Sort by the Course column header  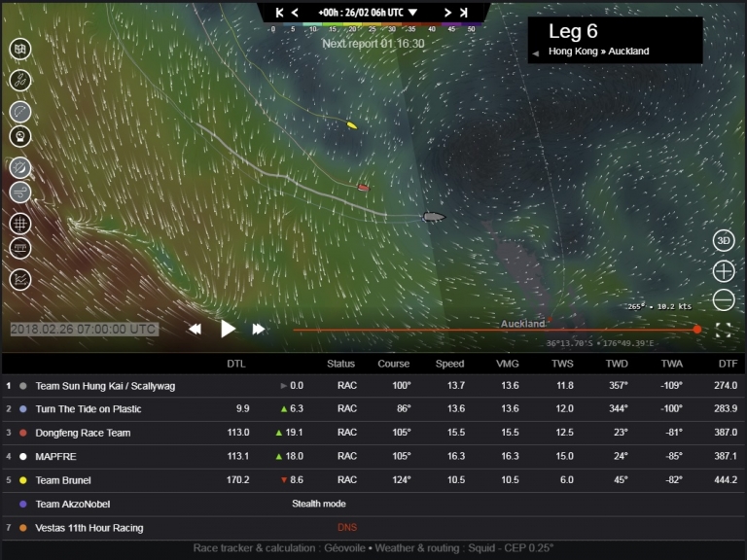[394, 364]
